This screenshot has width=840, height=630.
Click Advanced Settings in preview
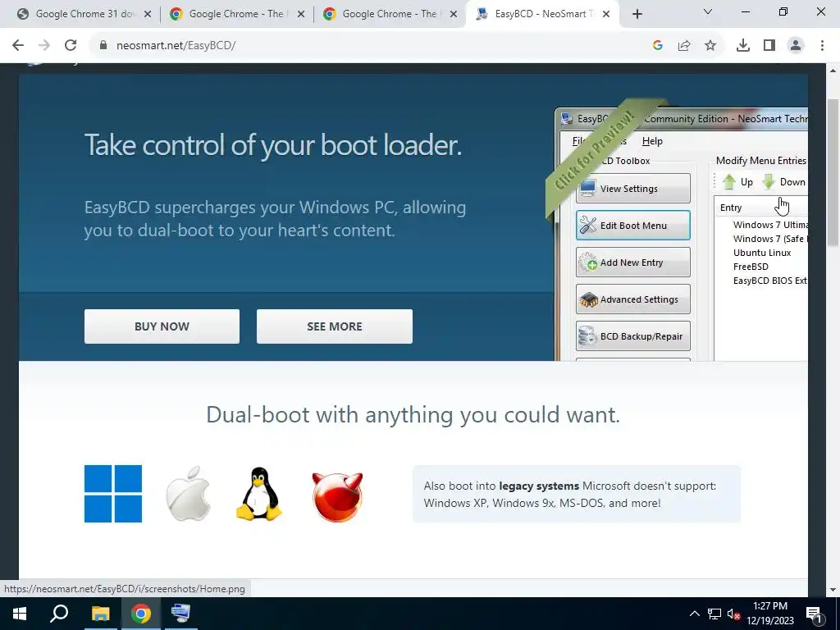click(x=632, y=299)
